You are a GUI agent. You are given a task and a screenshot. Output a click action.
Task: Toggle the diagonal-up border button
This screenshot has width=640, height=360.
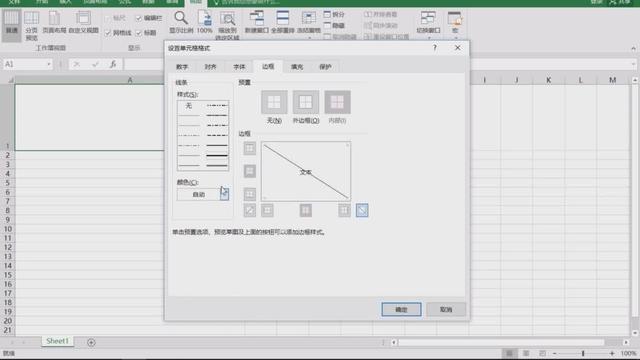(x=249, y=211)
